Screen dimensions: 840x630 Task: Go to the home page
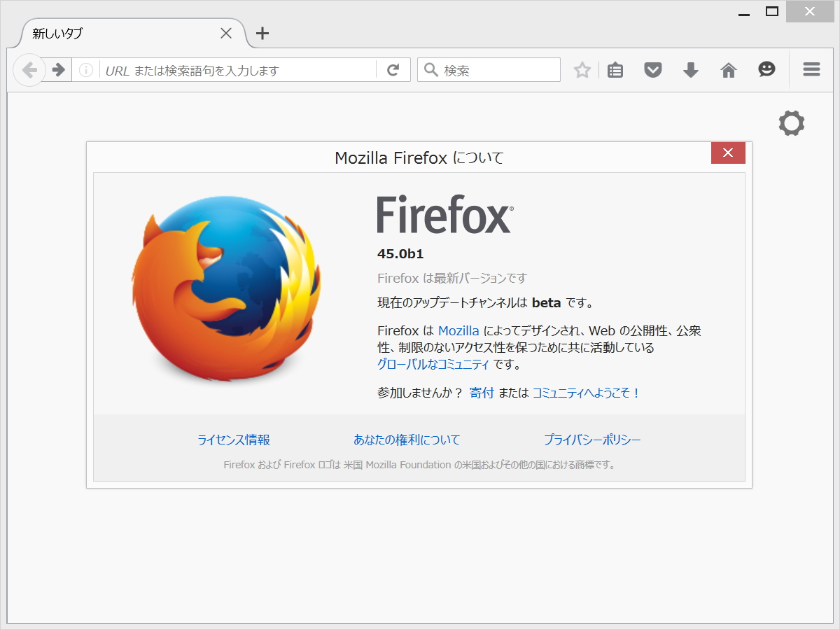(x=728, y=69)
